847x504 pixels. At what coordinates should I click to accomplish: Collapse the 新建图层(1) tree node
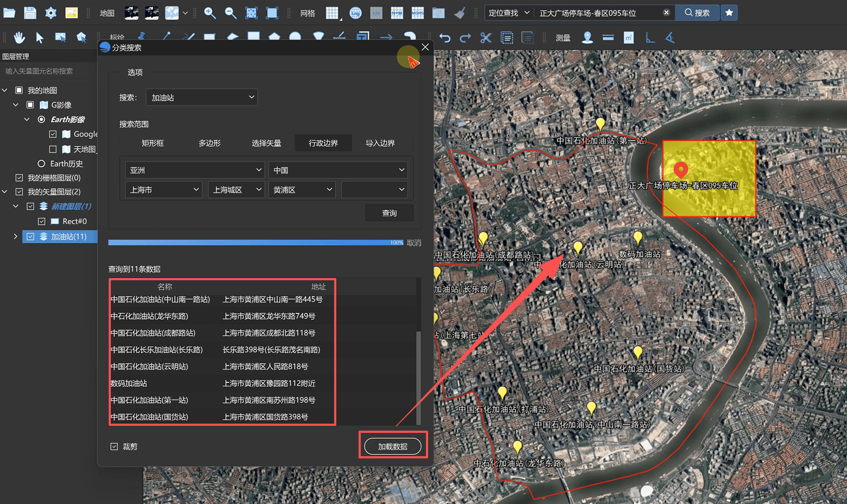tap(15, 206)
